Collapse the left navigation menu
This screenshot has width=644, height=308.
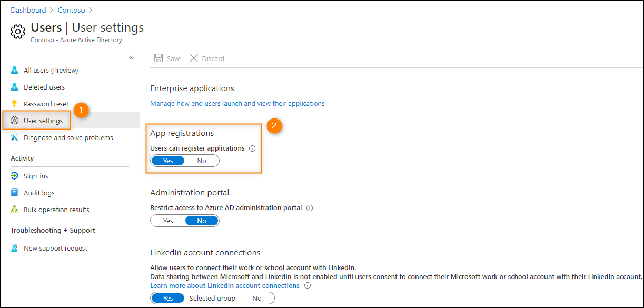pyautogui.click(x=131, y=57)
